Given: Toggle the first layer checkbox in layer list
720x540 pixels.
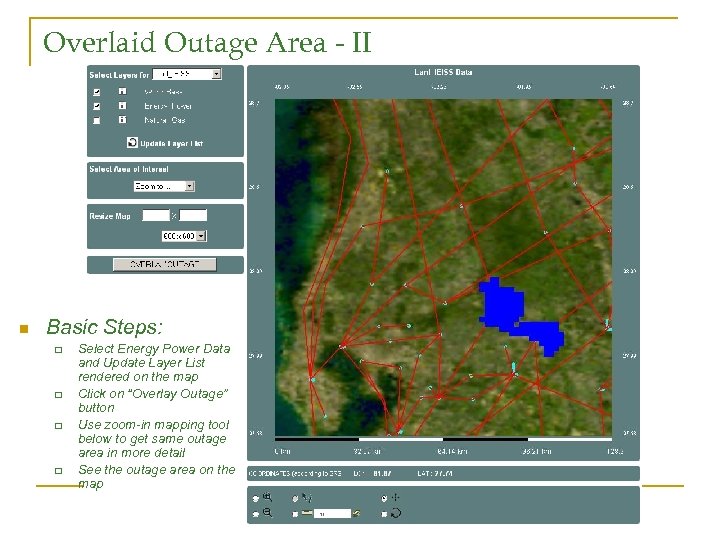Looking at the screenshot, I should pos(96,92).
